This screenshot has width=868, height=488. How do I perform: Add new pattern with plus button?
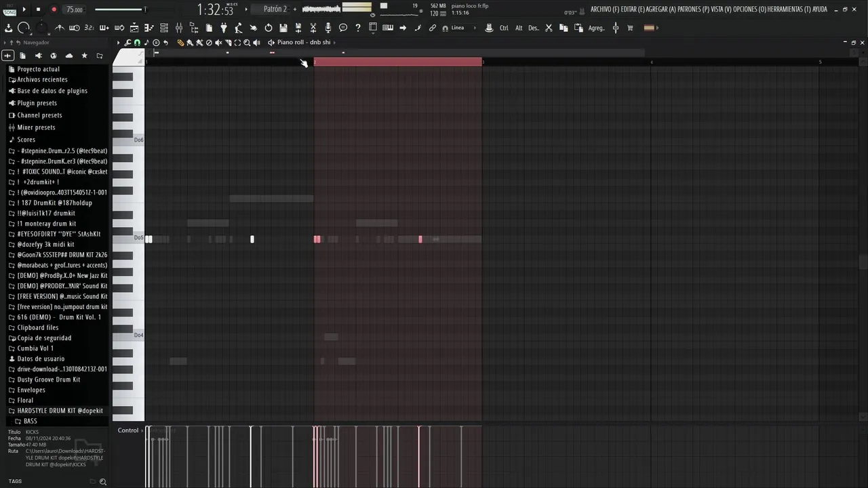coord(294,9)
